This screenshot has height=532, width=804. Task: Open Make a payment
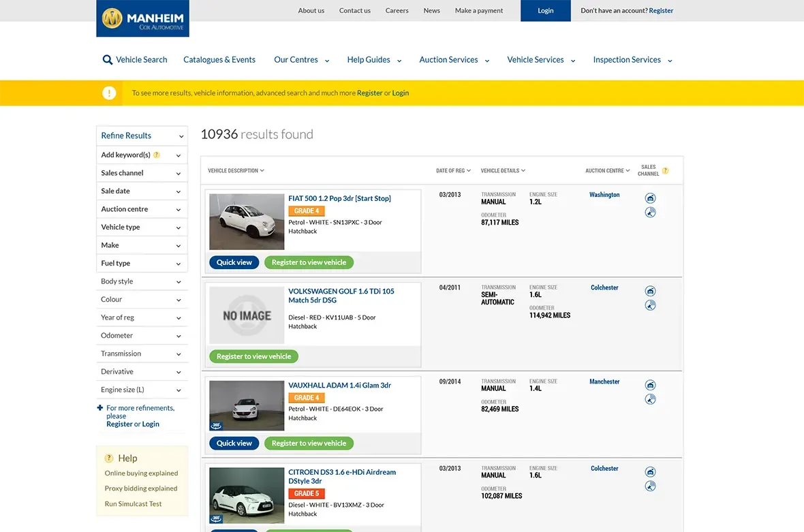coord(479,11)
